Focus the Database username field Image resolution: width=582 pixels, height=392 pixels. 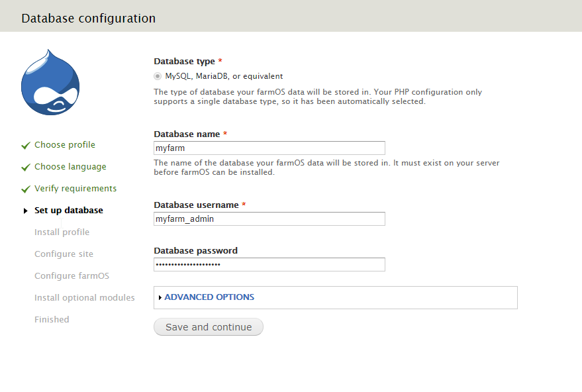[269, 219]
